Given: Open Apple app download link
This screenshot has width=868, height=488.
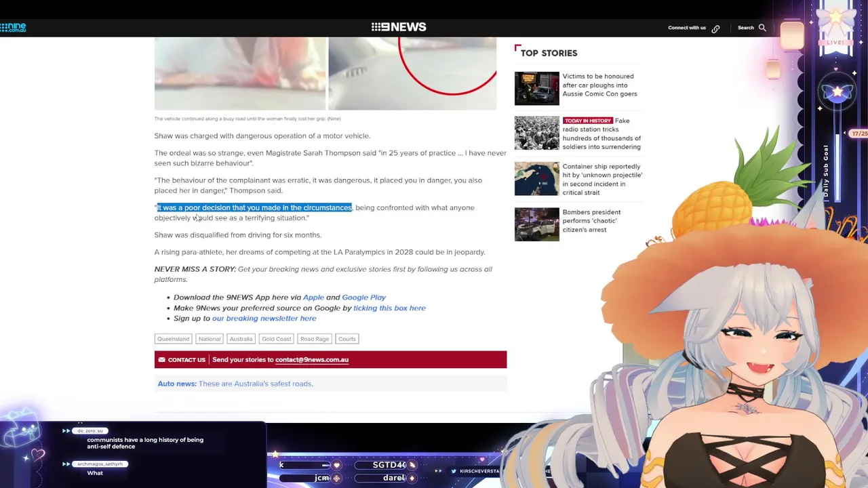Looking at the screenshot, I should pos(313,297).
